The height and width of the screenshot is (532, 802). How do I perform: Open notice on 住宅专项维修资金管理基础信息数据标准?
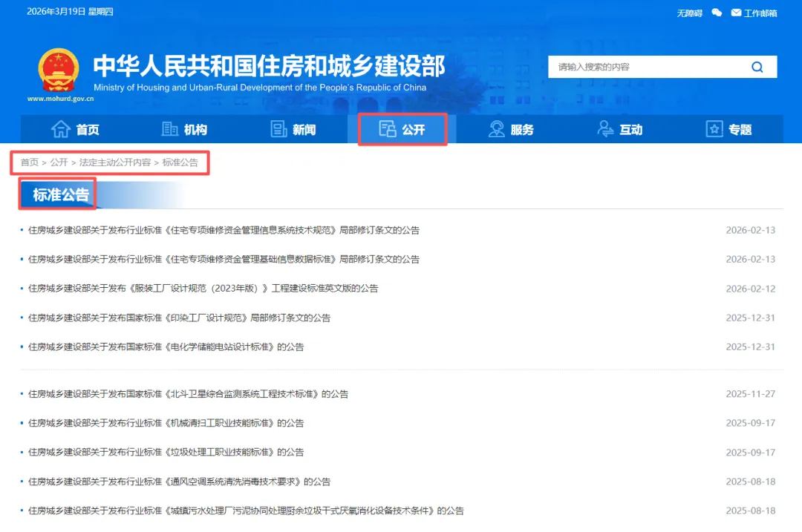tap(224, 260)
